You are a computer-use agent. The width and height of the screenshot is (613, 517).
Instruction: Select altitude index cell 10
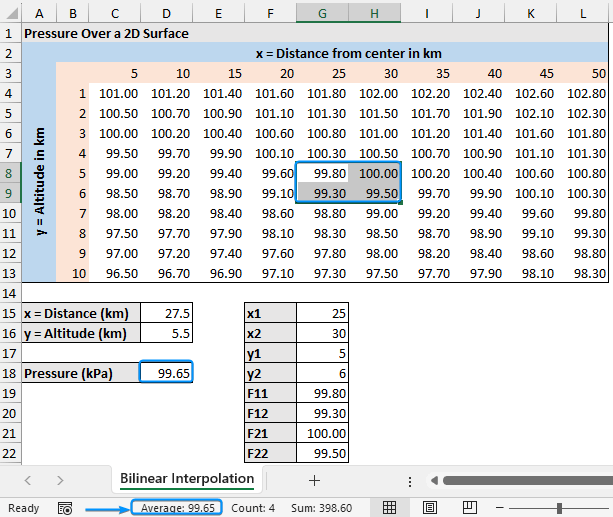73,273
